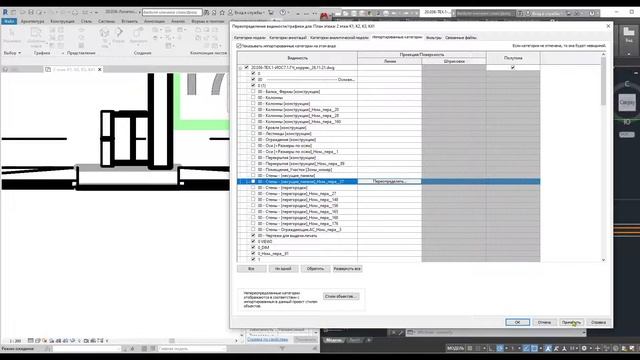Open the dropdown arrow beside the help icon

pyautogui.click(x=290, y=13)
